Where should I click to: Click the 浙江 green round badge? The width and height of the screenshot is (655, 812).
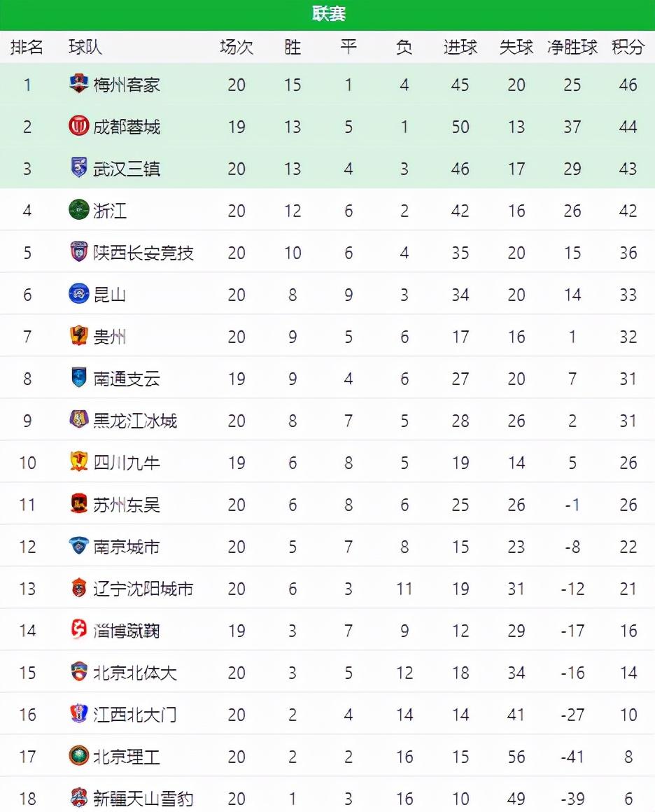[78, 210]
